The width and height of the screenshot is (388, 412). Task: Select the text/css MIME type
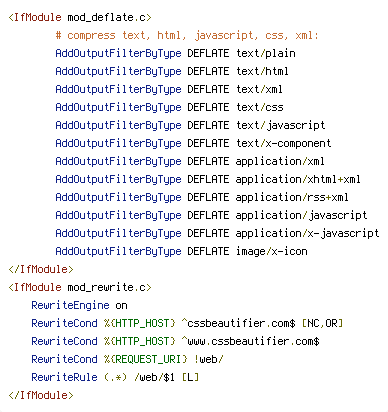260,107
